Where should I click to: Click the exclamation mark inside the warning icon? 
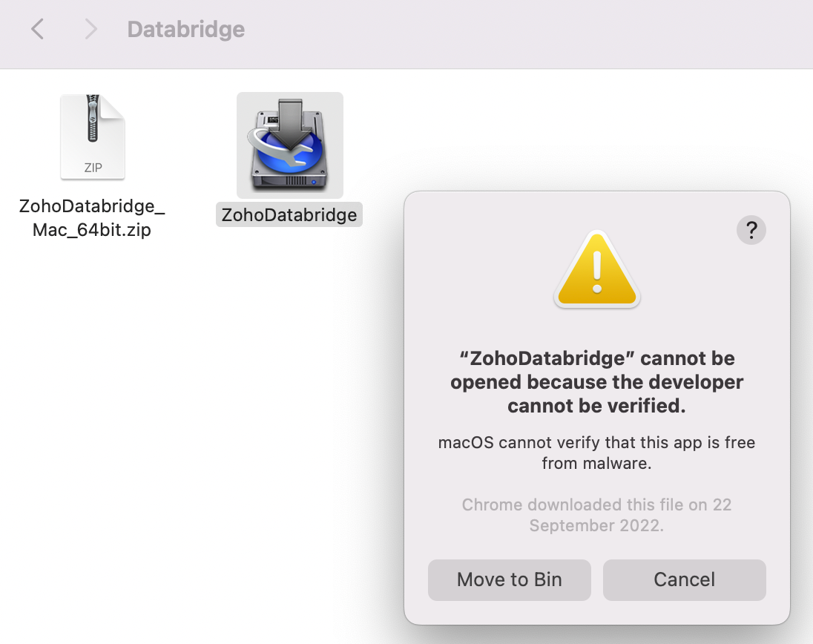pyautogui.click(x=597, y=272)
